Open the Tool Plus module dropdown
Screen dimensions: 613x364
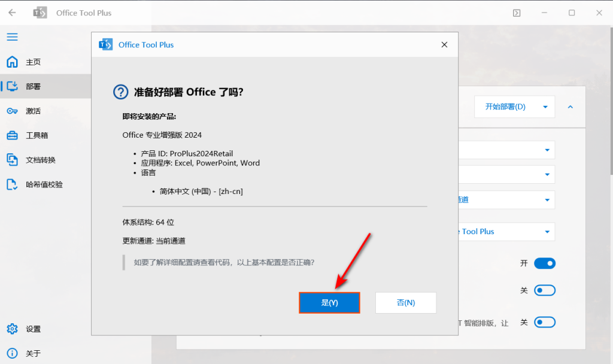506,232
